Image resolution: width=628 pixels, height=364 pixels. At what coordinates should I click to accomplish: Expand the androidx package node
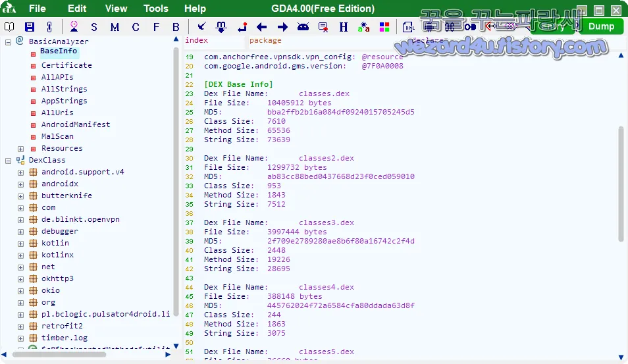(x=21, y=184)
